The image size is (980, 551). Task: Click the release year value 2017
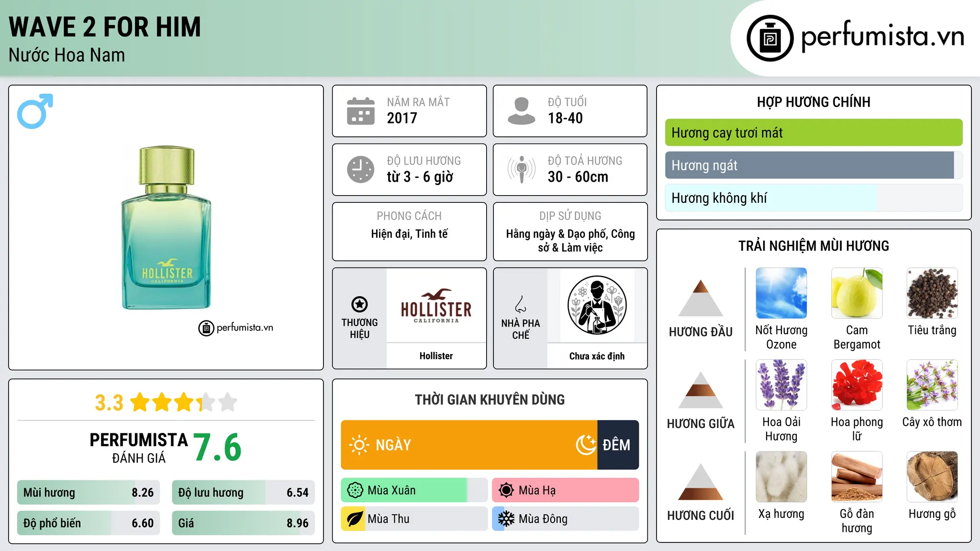pyautogui.click(x=402, y=118)
